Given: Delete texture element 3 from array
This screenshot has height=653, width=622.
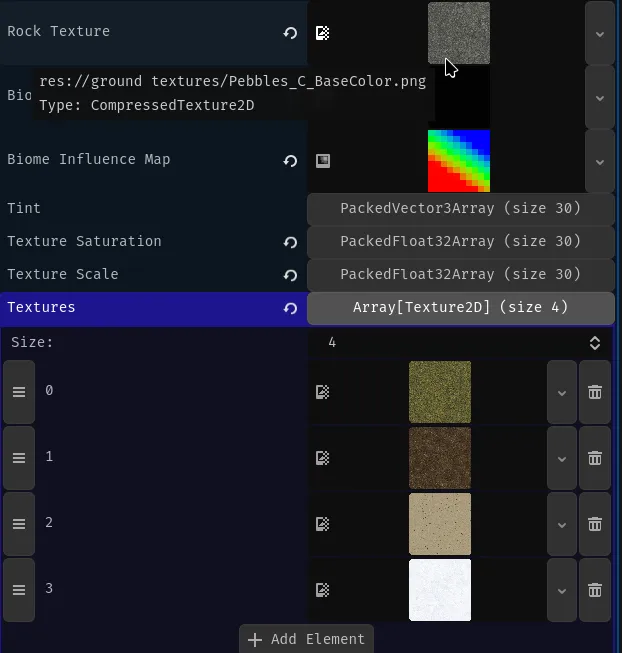Looking at the screenshot, I should click(x=595, y=590).
